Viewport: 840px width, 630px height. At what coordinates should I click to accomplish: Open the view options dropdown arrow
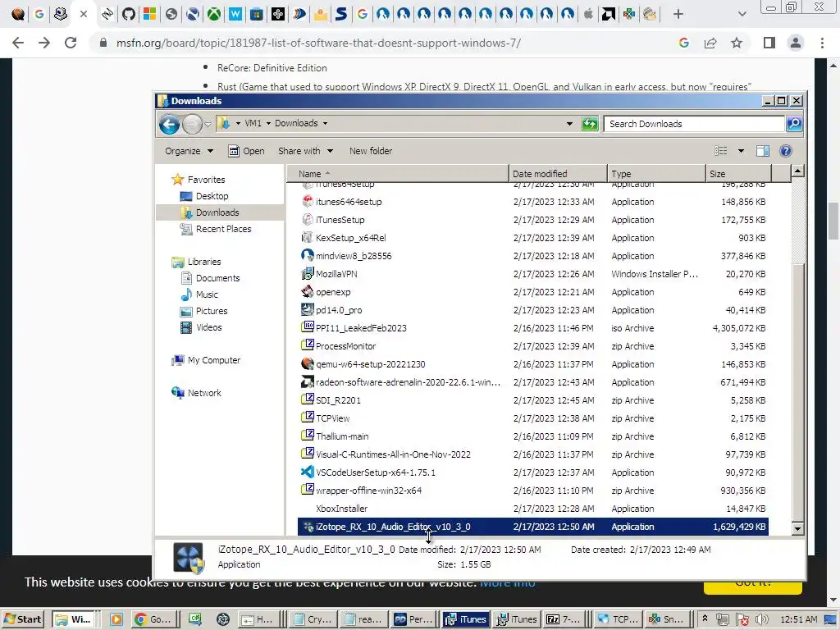point(741,151)
